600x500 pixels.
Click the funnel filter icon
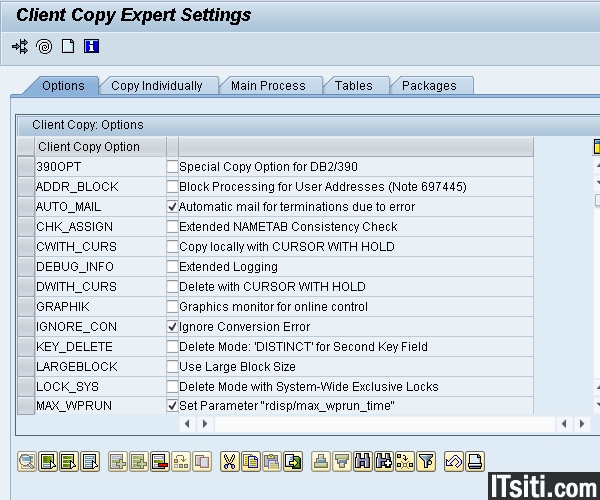pos(426,461)
